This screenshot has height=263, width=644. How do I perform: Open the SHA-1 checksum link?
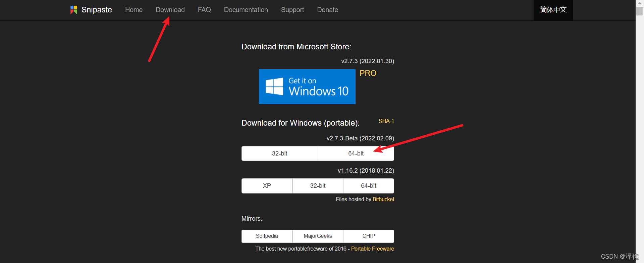pyautogui.click(x=386, y=121)
